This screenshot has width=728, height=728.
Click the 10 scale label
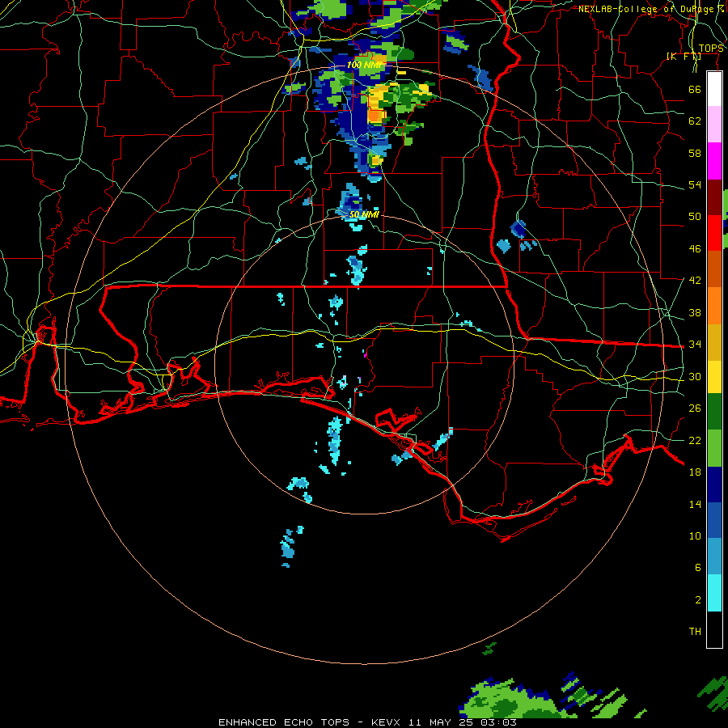pos(695,535)
